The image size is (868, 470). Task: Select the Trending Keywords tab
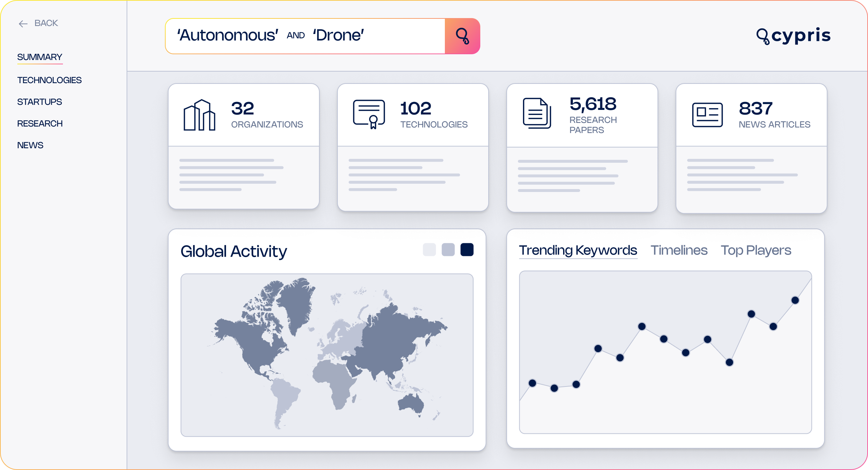(x=578, y=250)
